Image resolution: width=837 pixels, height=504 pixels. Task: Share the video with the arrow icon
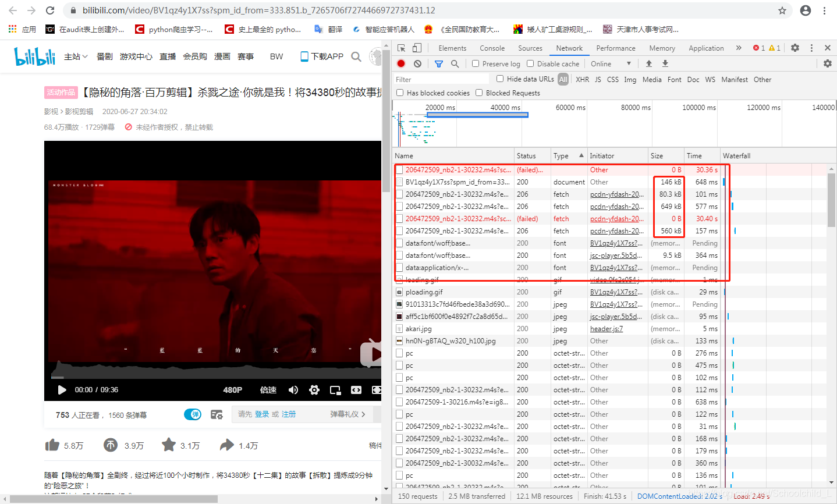227,445
